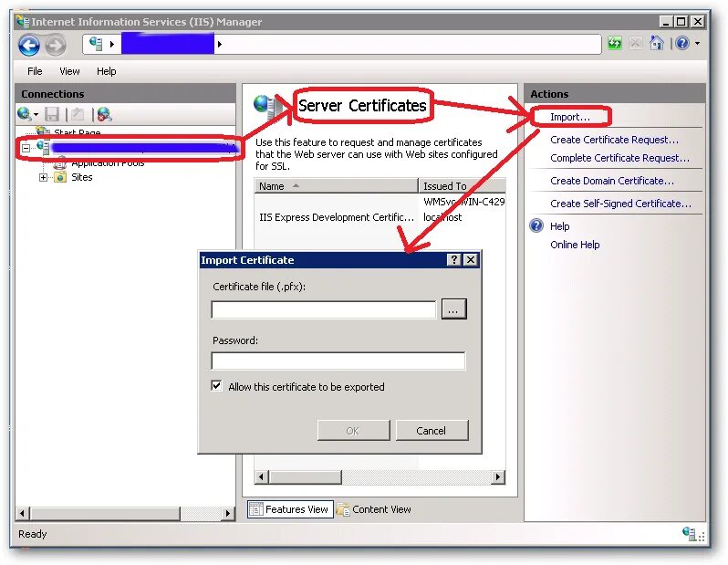728x565 pixels.
Task: Cancel the Import Certificate dialog
Action: [x=432, y=431]
